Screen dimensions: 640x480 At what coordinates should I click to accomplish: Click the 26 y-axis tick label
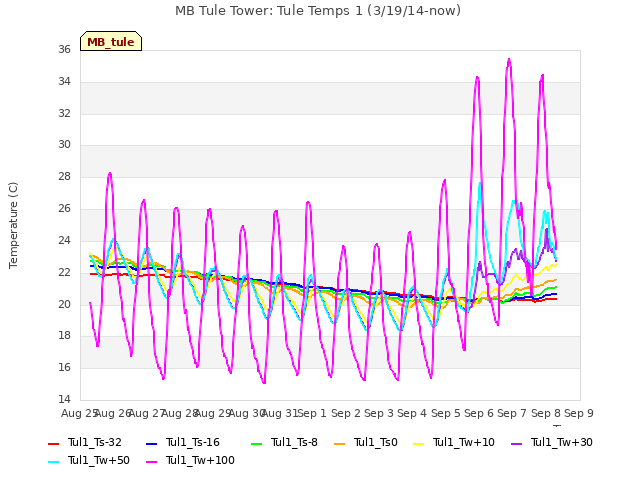(64, 209)
